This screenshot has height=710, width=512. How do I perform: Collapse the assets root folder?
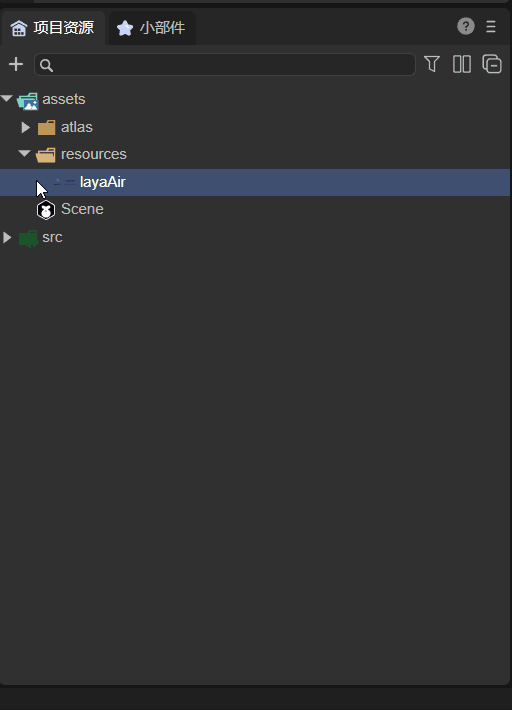tap(7, 98)
